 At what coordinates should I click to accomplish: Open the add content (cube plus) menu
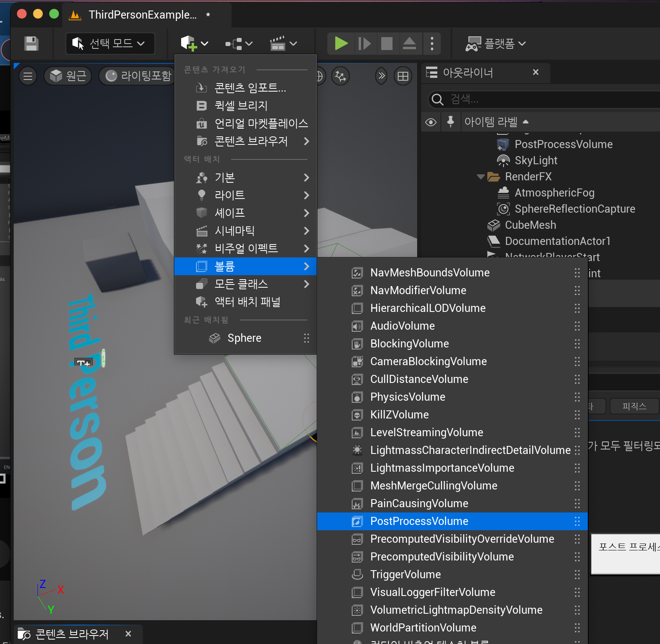[194, 43]
